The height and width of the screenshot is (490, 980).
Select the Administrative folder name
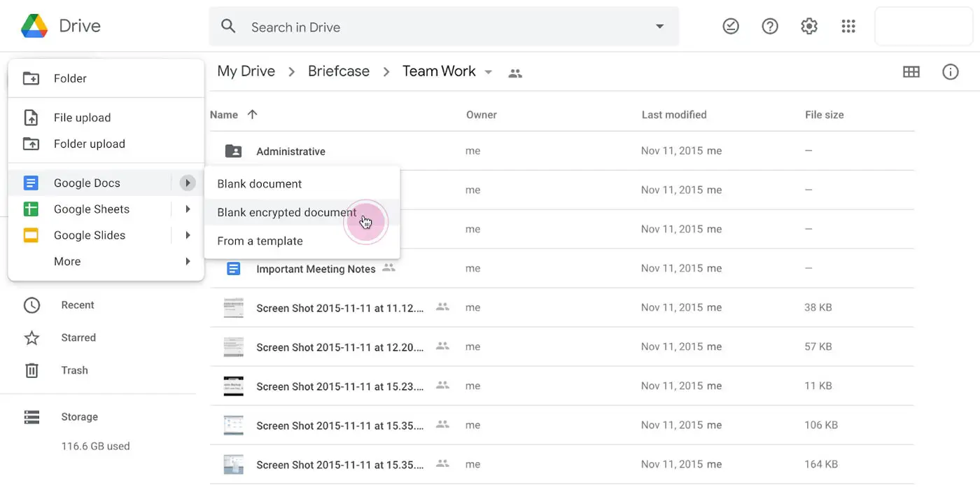tap(291, 151)
